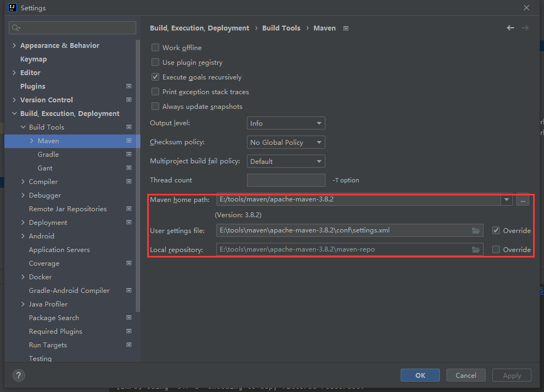Click project-settings monitor icon next to Gradle

[129, 154]
